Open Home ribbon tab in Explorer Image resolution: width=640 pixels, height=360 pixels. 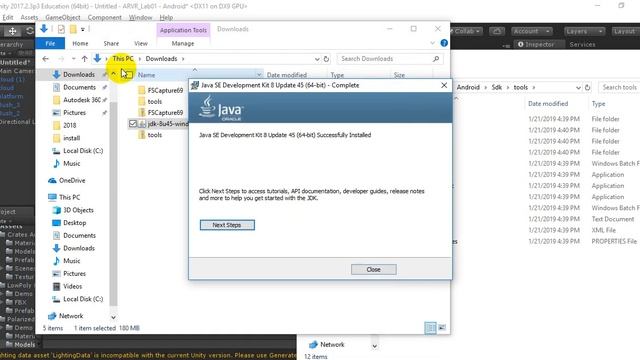coord(80,43)
